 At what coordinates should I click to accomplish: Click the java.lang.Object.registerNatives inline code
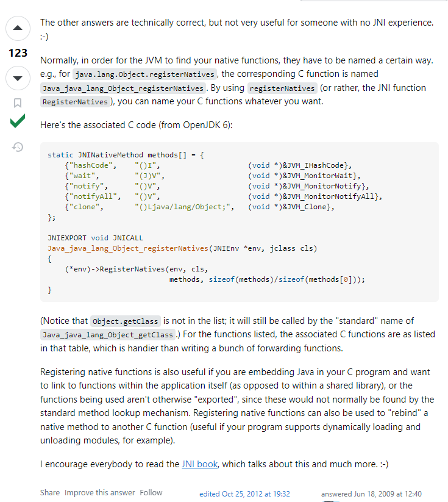point(144,74)
